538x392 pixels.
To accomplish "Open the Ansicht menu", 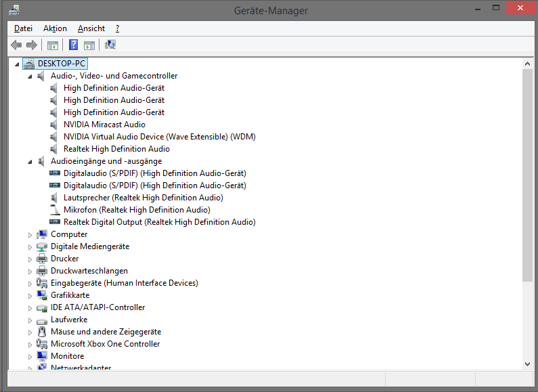I will coord(91,28).
